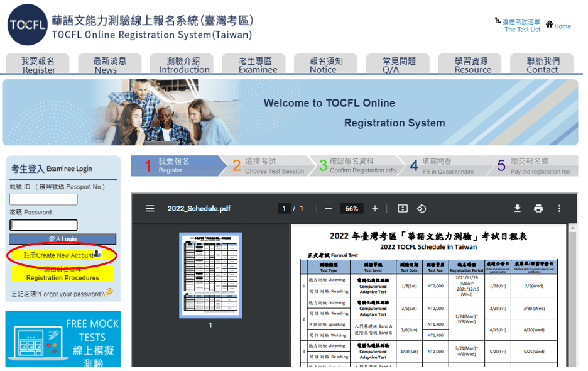
Task: Open the Create New Account link
Action: coord(60,255)
